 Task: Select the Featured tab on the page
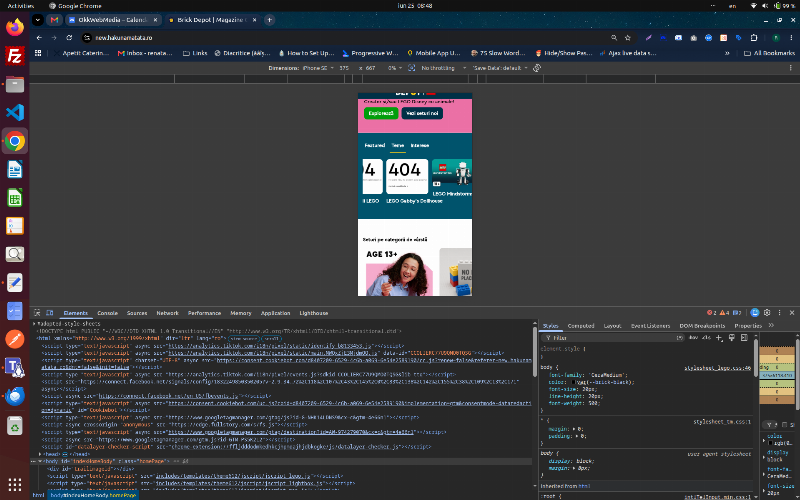tap(374, 145)
